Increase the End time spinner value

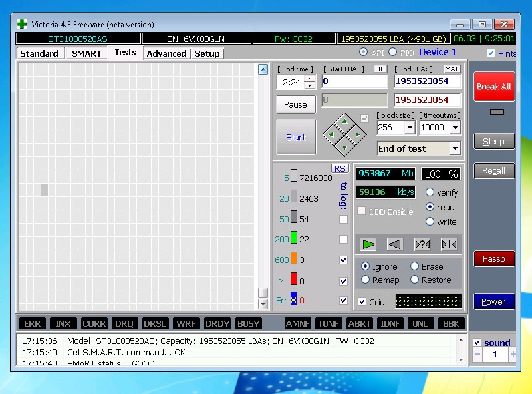(x=309, y=79)
